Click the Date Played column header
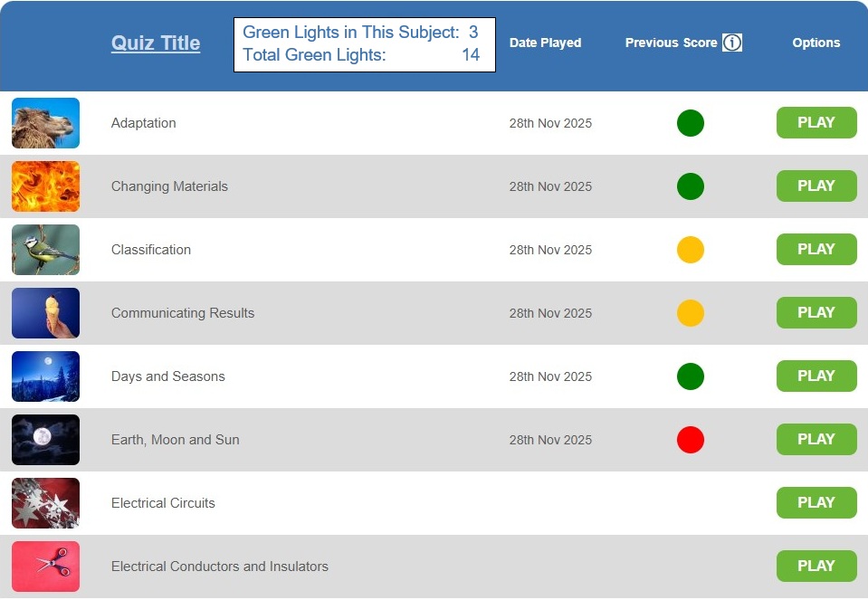This screenshot has height=600, width=868. tap(545, 42)
